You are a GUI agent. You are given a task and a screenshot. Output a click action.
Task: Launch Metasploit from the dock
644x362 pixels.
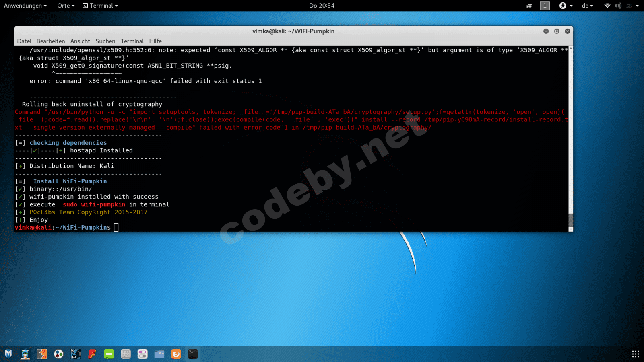tap(8, 354)
